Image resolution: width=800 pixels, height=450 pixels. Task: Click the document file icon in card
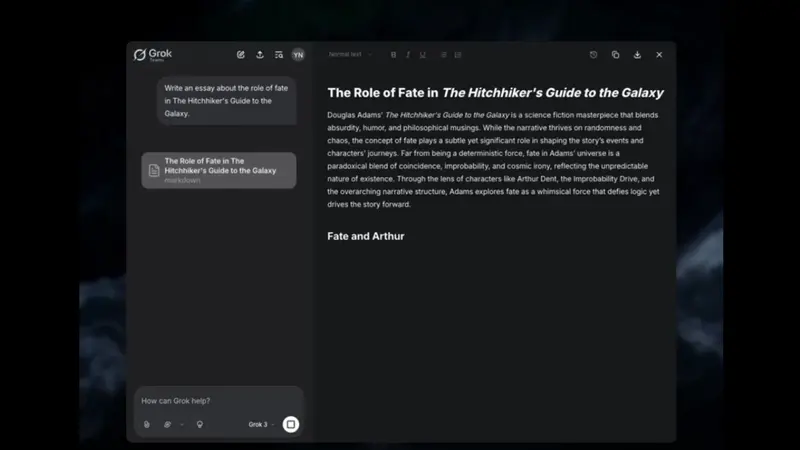[x=154, y=170]
